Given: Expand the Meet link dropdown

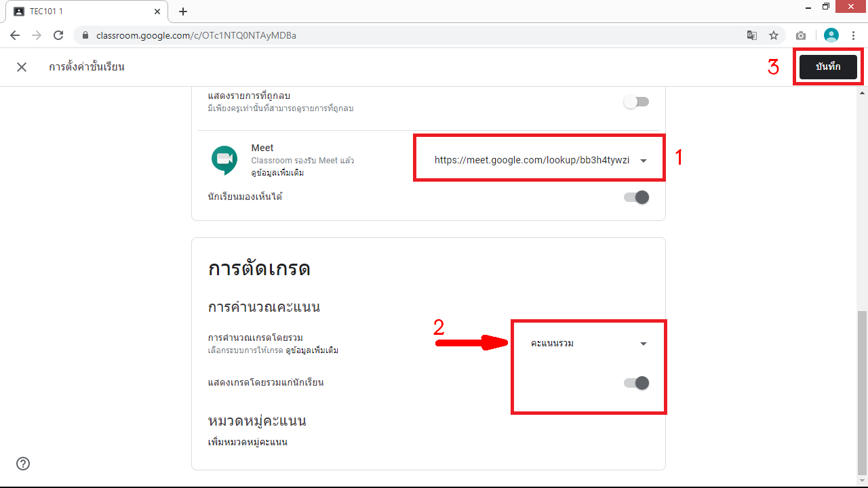Looking at the screenshot, I should (643, 161).
